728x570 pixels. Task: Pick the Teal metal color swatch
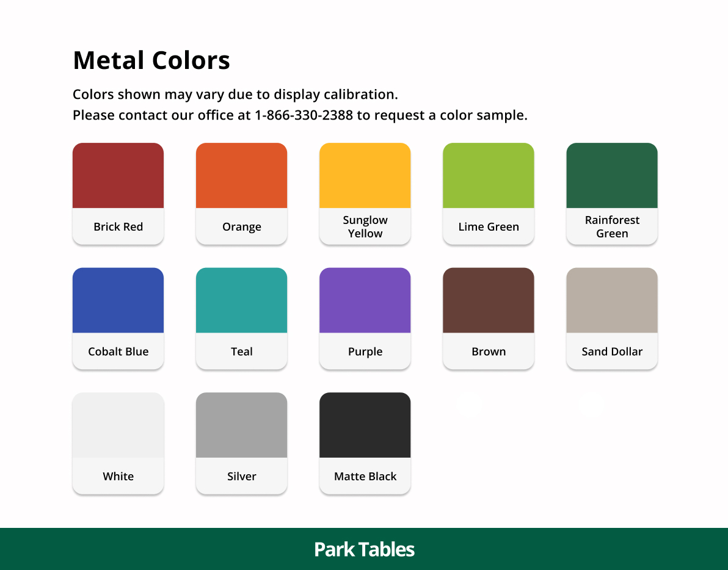click(241, 300)
